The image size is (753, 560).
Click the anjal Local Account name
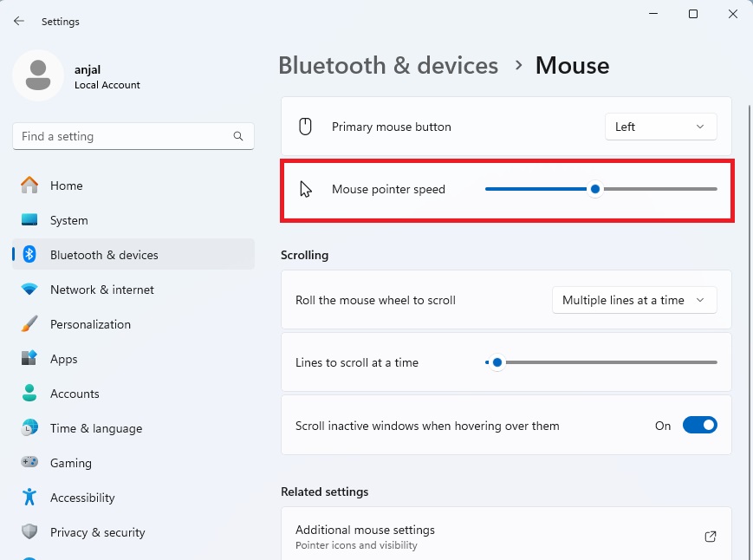coord(107,77)
